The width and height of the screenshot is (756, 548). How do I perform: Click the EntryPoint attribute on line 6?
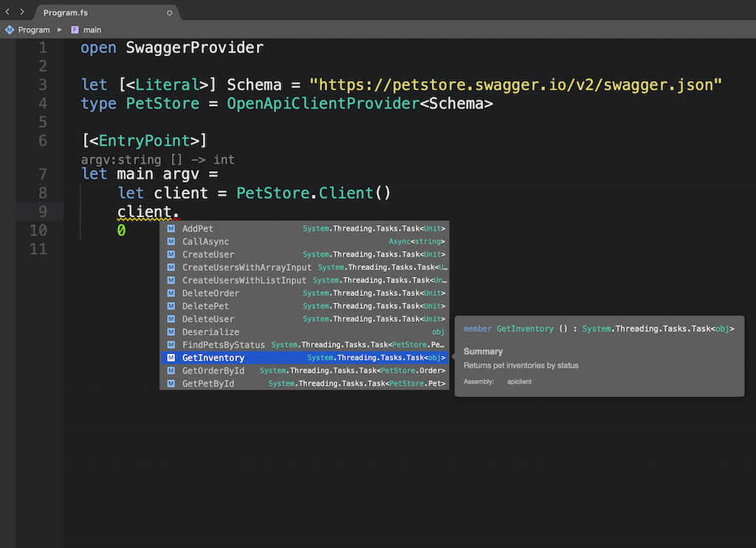[x=144, y=141]
